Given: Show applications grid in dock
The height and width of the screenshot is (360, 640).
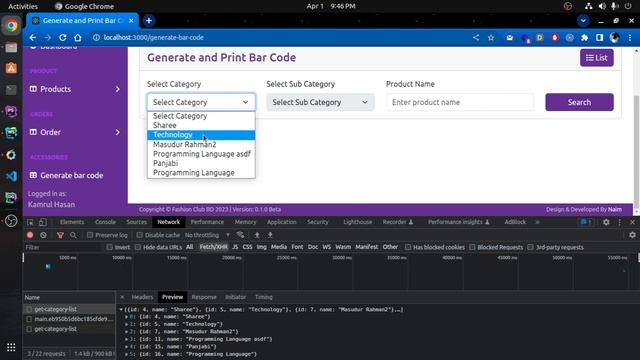Looking at the screenshot, I should tap(11, 347).
